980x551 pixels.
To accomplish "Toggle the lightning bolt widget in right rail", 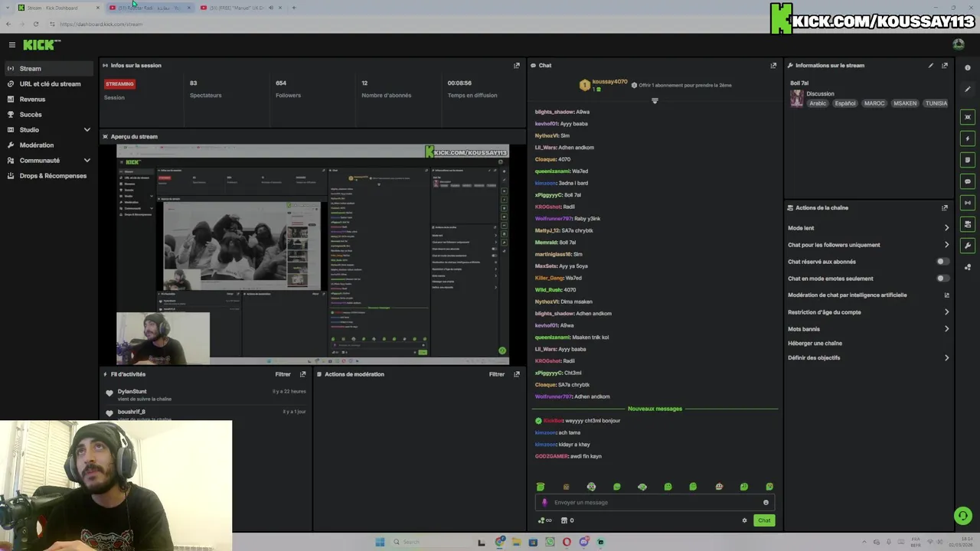I will coord(968,139).
